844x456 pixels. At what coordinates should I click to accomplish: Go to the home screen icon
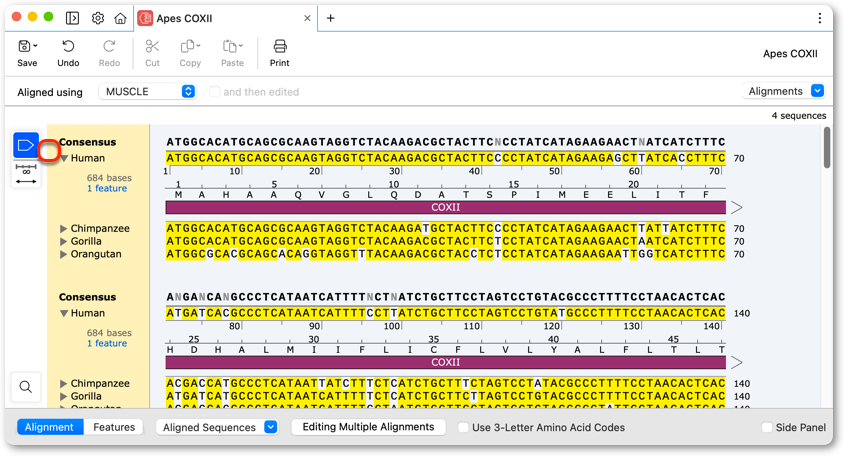[x=121, y=18]
